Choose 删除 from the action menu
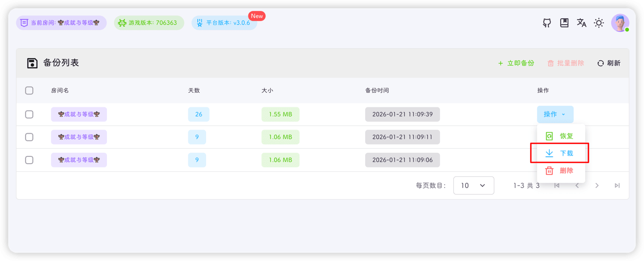644x261 pixels. click(560, 171)
